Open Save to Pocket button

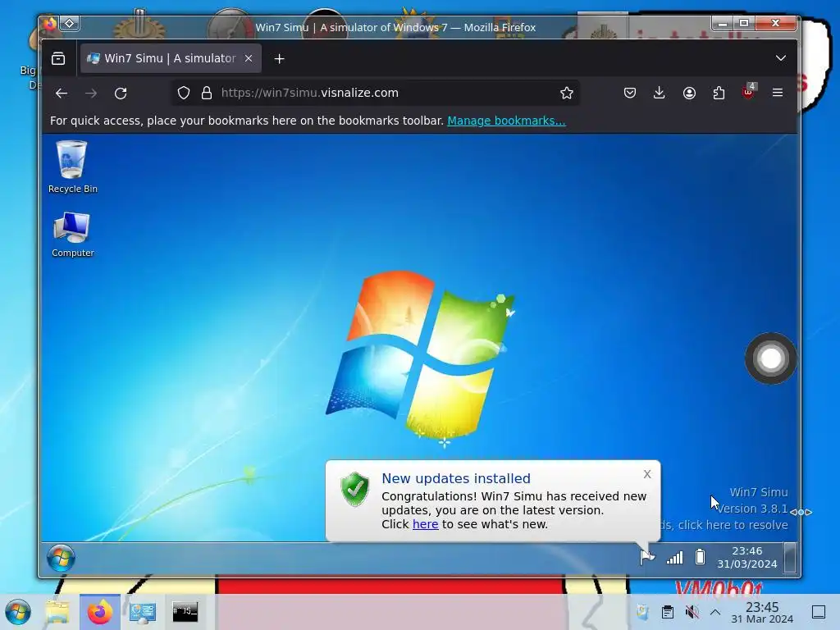(630, 94)
